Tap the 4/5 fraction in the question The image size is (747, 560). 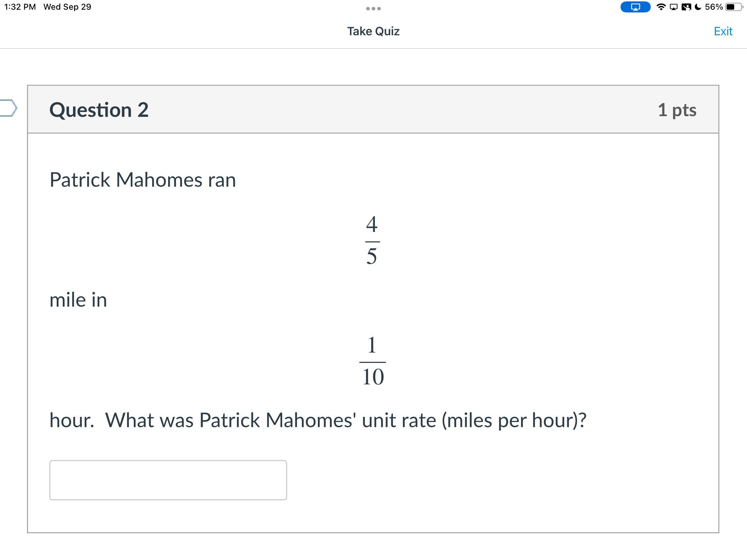point(372,240)
